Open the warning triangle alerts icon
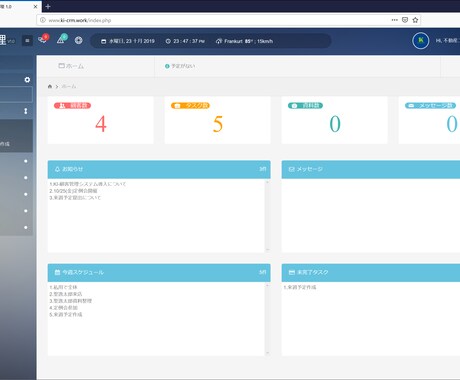The height and width of the screenshot is (380, 460). pyautogui.click(x=62, y=39)
